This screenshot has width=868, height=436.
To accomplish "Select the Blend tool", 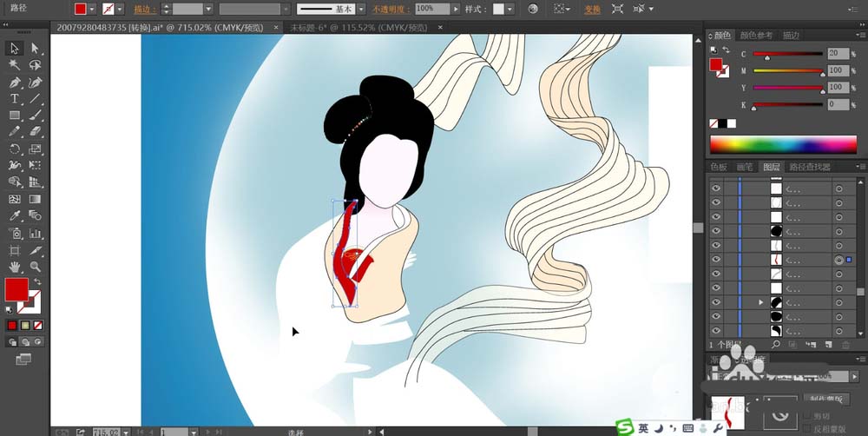I will 35,215.
